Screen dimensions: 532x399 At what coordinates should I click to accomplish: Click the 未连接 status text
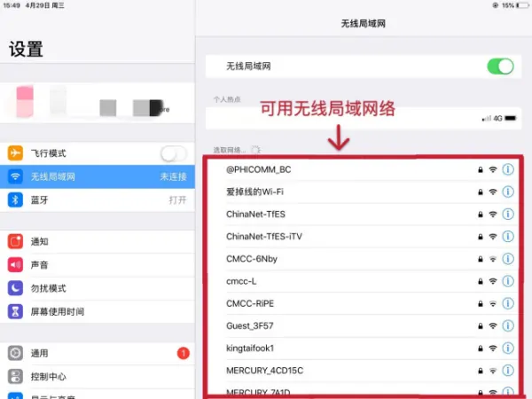173,176
